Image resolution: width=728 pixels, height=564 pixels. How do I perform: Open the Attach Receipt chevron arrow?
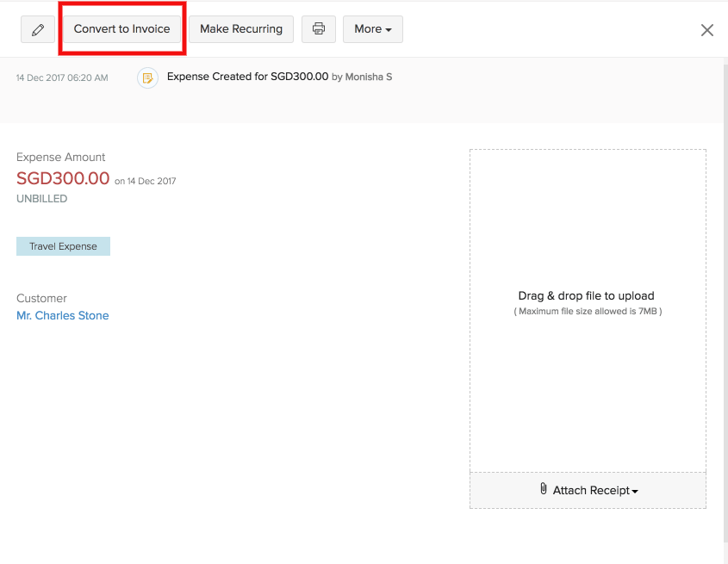(x=633, y=490)
